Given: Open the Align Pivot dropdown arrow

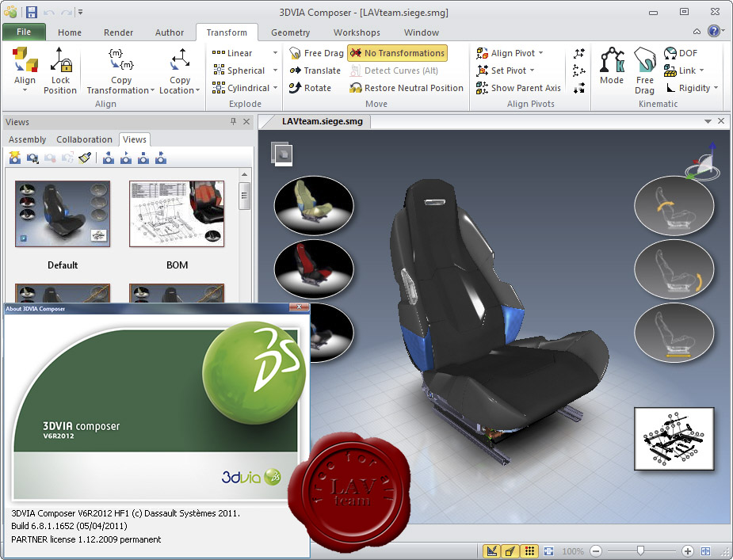Looking at the screenshot, I should coord(541,53).
